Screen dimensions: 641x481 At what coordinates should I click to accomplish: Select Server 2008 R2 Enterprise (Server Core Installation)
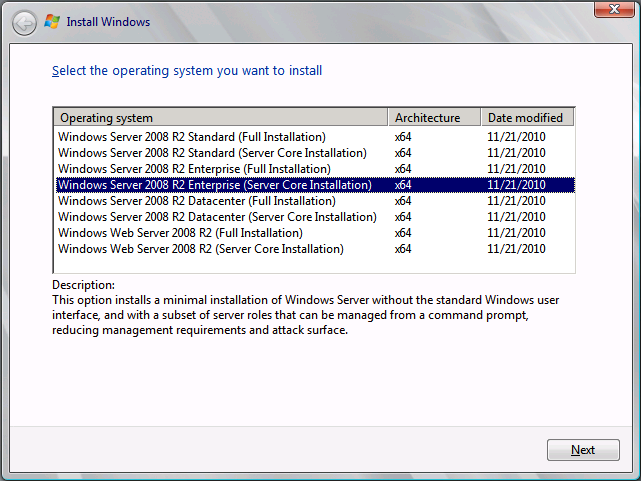pos(215,185)
